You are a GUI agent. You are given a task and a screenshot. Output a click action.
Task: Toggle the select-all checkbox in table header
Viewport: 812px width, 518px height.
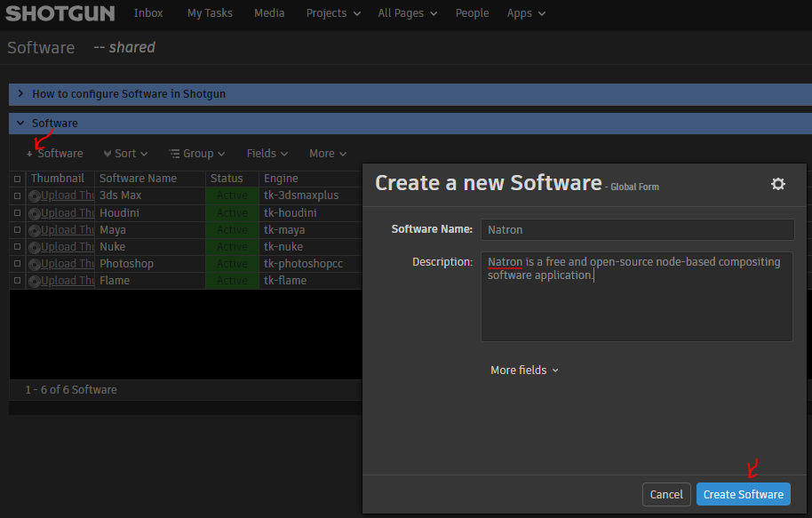17,179
